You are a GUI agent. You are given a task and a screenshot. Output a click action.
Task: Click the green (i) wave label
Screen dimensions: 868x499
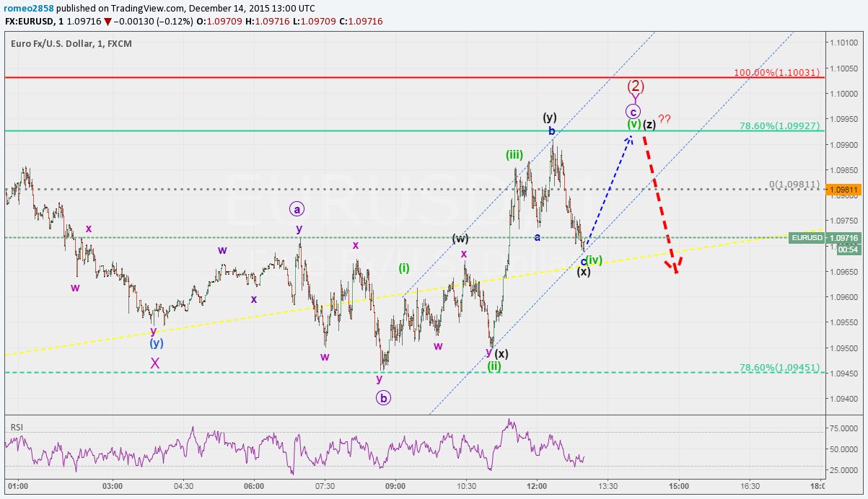click(404, 268)
